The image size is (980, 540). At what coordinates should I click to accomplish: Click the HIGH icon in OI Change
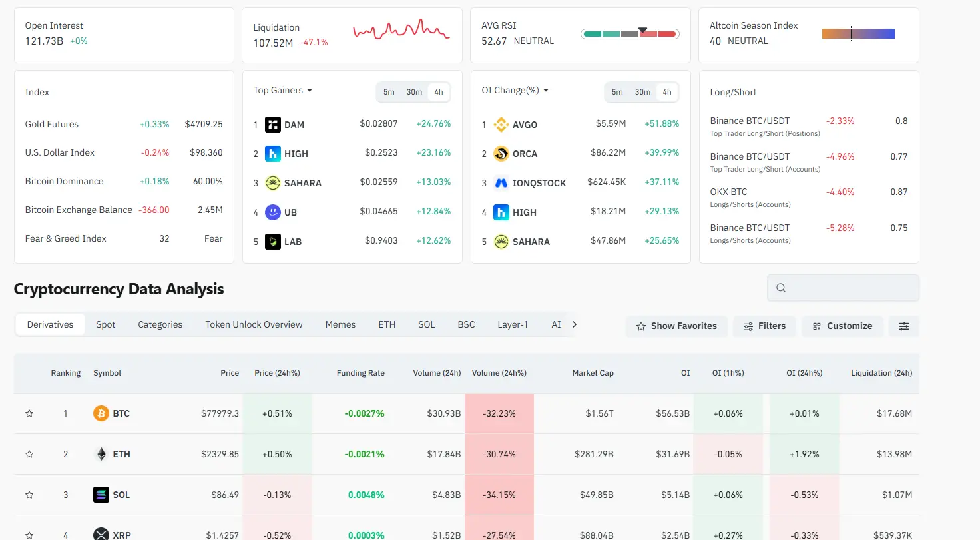[501, 212]
